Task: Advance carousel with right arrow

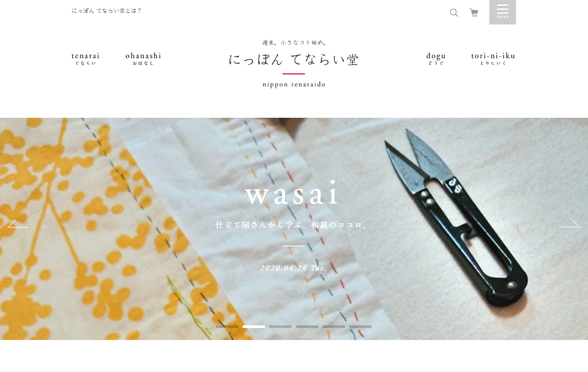Action: [570, 224]
